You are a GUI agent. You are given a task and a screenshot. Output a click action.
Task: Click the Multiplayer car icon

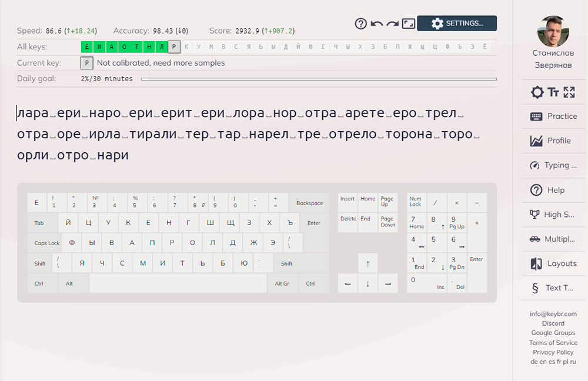pyautogui.click(x=534, y=239)
